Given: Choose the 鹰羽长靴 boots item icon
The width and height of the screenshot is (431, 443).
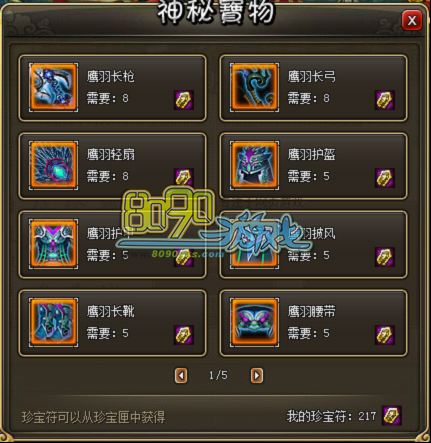Looking at the screenshot, I should (53, 322).
